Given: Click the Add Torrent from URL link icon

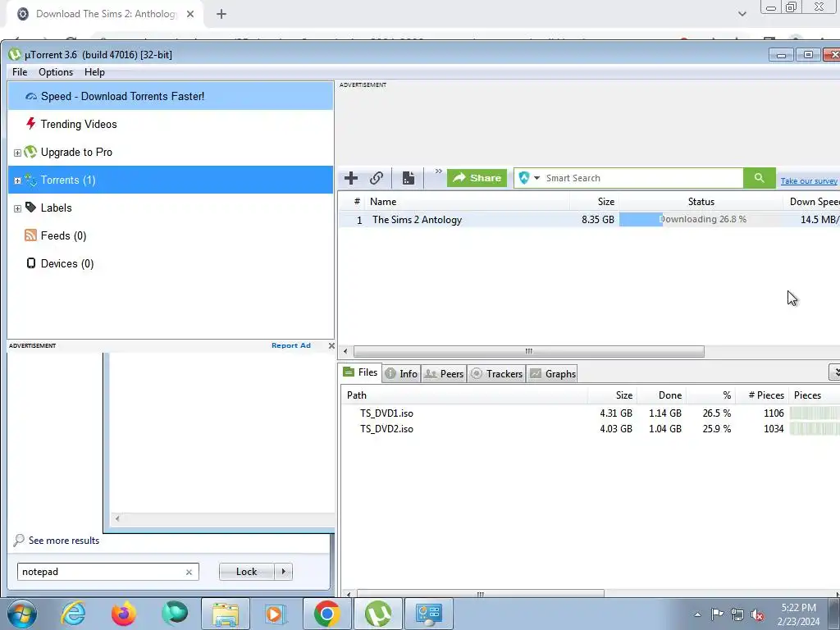Looking at the screenshot, I should [x=377, y=178].
